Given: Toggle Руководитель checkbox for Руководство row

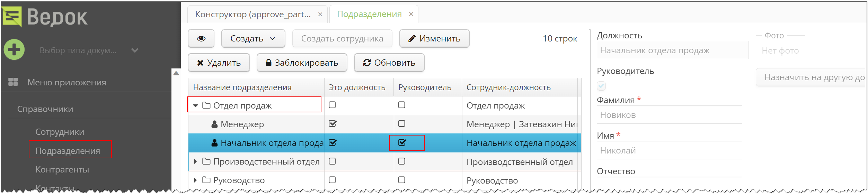Looking at the screenshot, I should (402, 180).
